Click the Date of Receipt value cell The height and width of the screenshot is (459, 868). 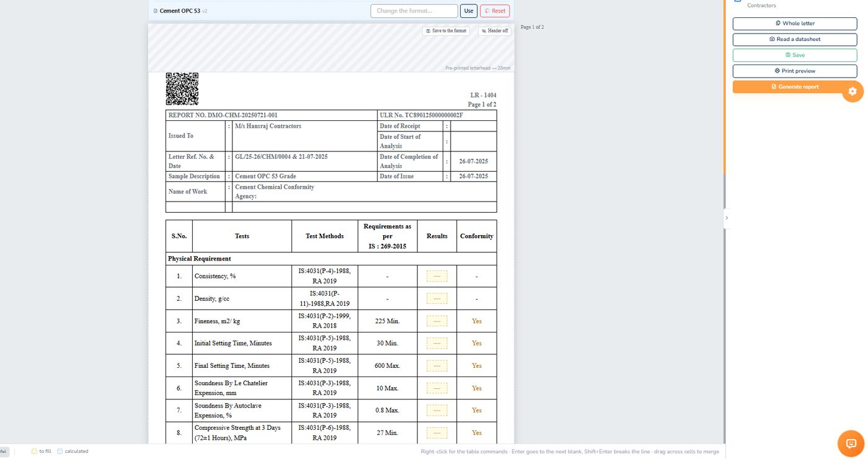point(474,126)
